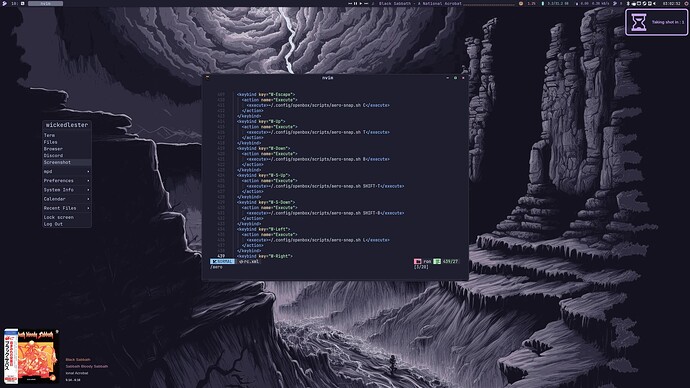Image resolution: width=690 pixels, height=388 pixels.
Task: Maximize the nvim window
Action: pyautogui.click(x=455, y=78)
